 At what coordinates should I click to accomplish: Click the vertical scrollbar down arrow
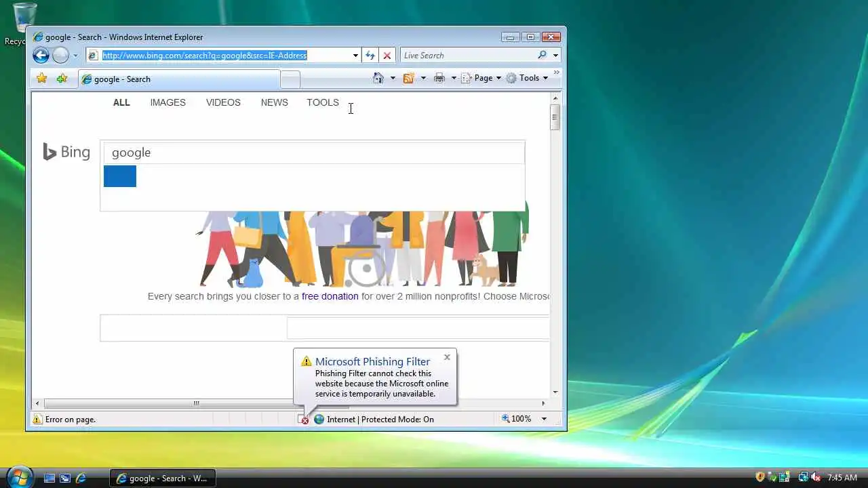point(555,392)
